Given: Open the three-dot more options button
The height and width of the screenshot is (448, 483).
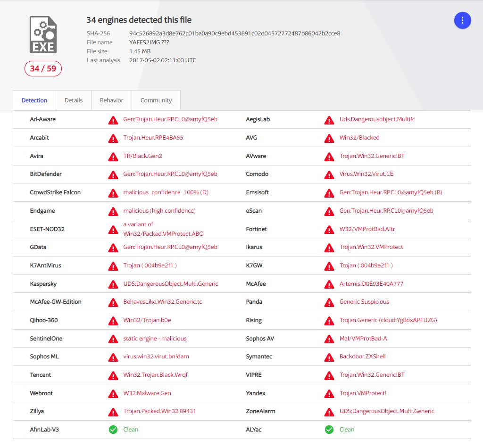Looking at the screenshot, I should 462,20.
